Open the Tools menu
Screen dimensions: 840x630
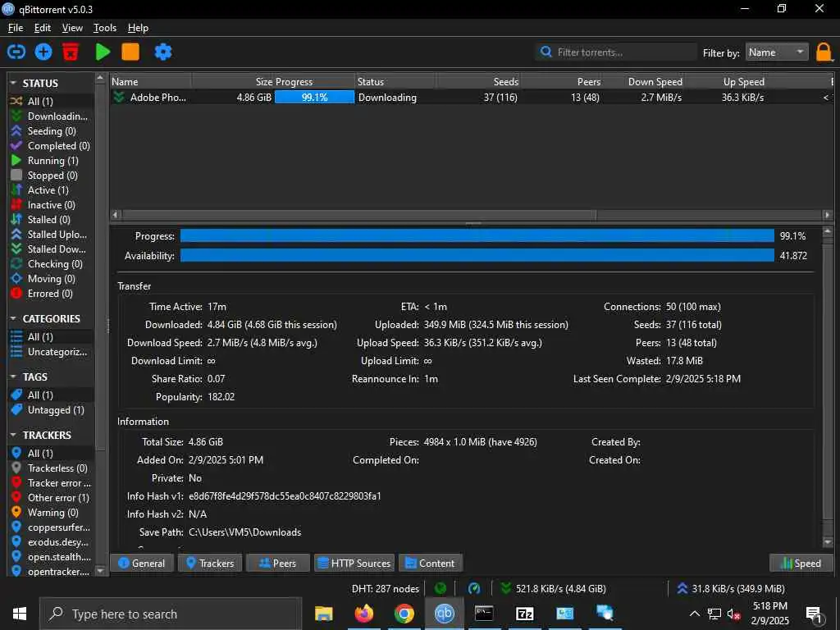click(105, 28)
